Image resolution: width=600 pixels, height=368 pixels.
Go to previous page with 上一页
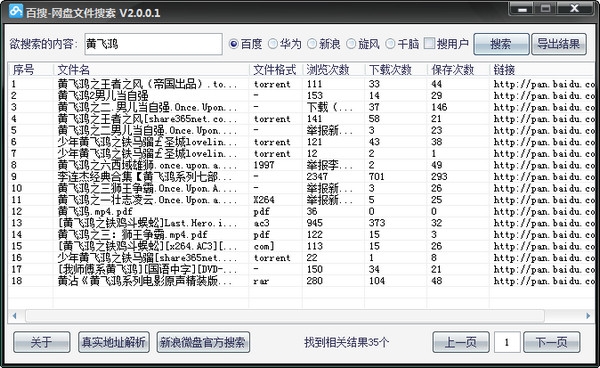pyautogui.click(x=461, y=342)
